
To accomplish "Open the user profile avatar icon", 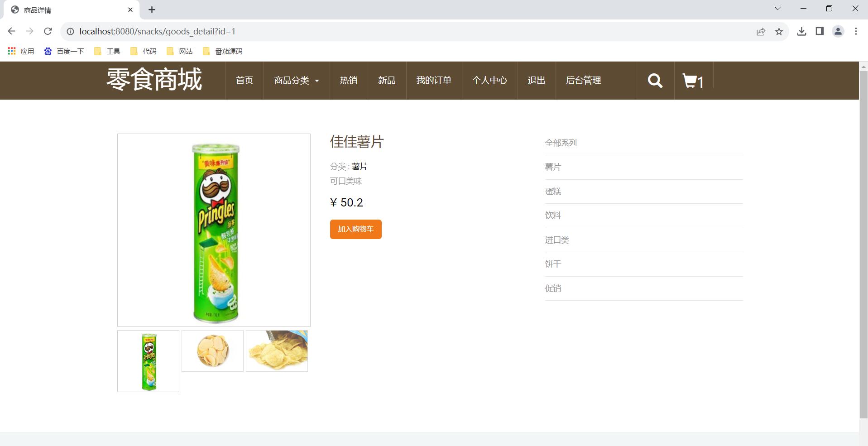I will coord(838,31).
